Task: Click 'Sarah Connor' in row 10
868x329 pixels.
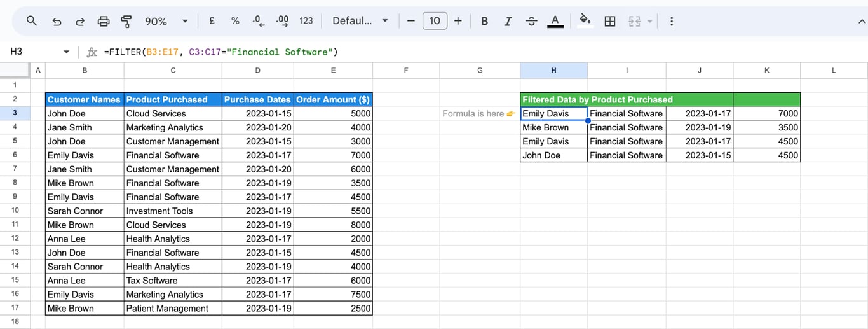Action: pyautogui.click(x=85, y=211)
